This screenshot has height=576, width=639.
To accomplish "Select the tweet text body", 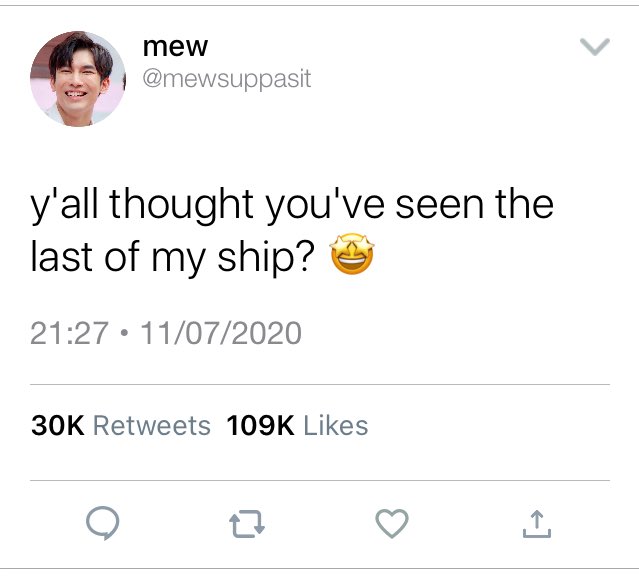I will coord(292,230).
